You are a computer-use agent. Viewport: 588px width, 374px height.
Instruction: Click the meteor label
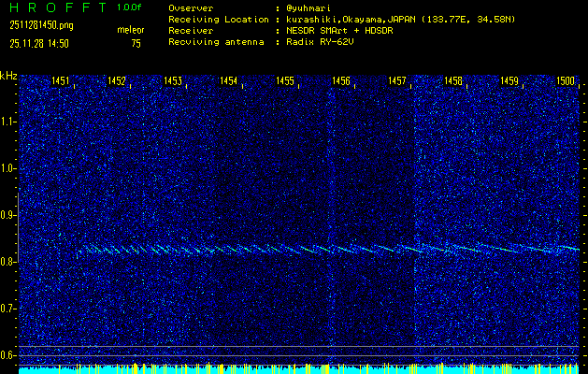coord(130,31)
